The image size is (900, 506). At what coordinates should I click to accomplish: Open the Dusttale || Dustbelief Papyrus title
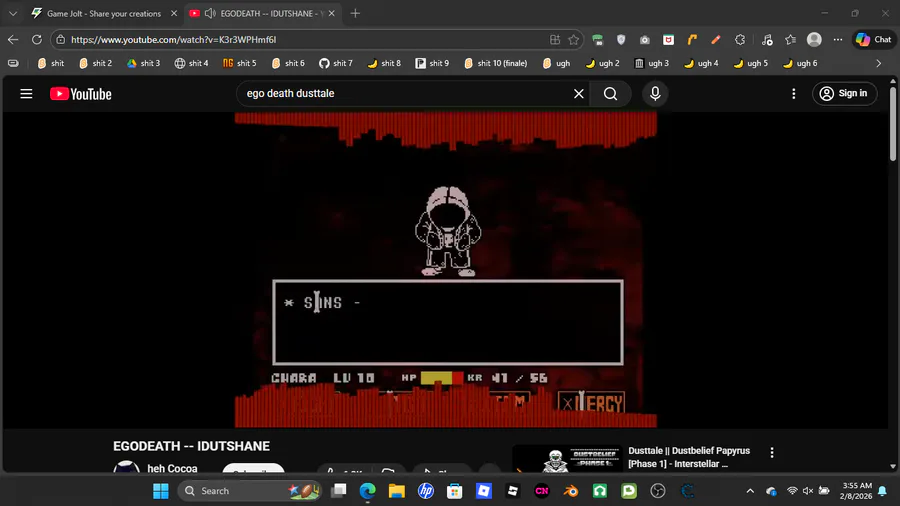(x=689, y=457)
